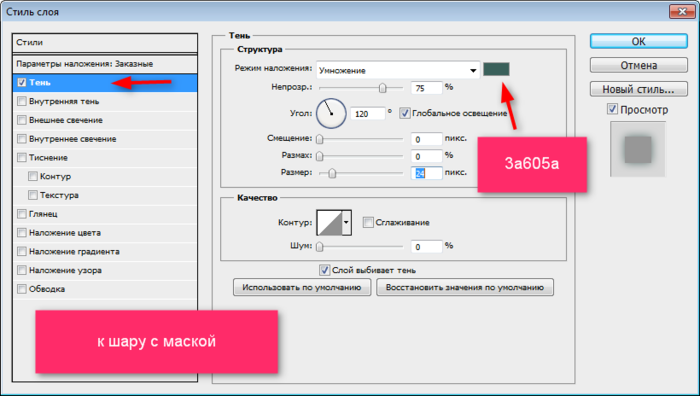Click the Размер slider handle

pos(332,173)
